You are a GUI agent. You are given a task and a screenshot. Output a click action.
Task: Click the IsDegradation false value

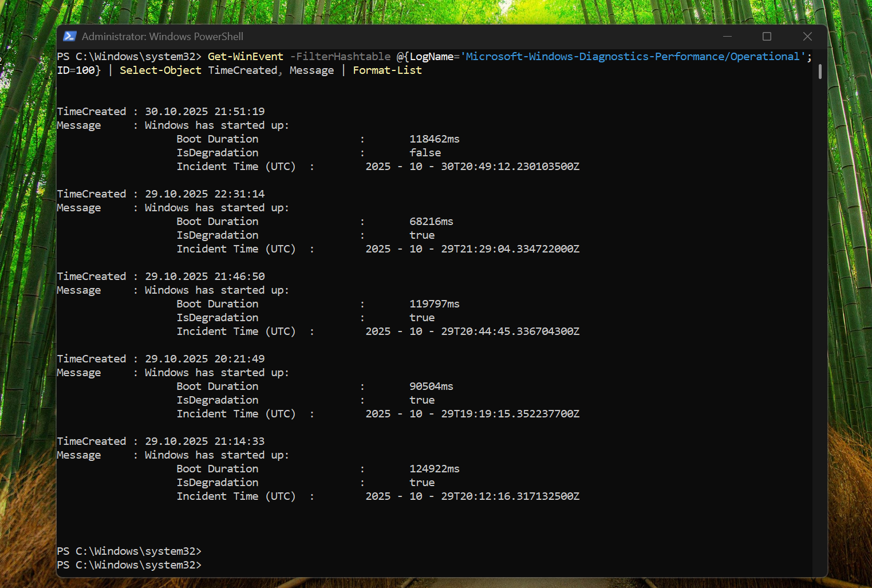pos(424,152)
